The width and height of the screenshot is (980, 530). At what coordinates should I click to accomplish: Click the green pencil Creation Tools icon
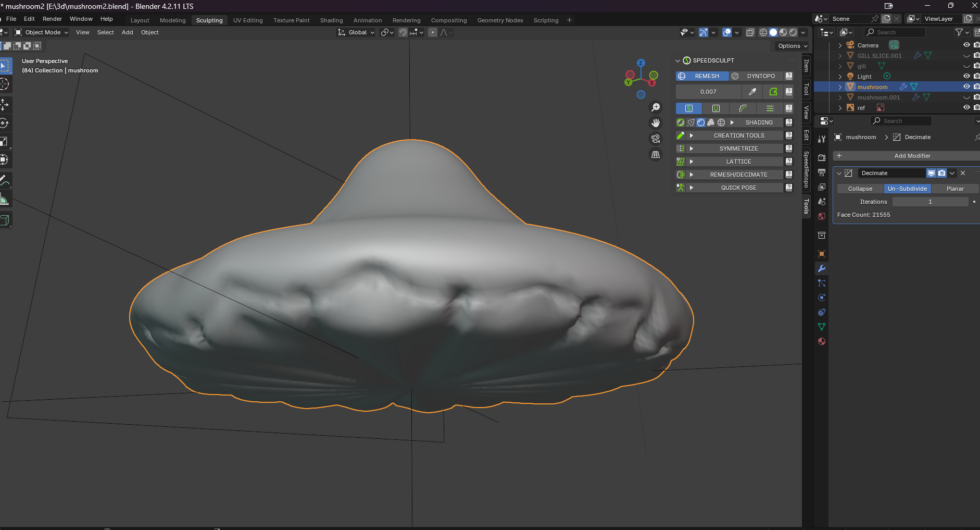pos(681,135)
